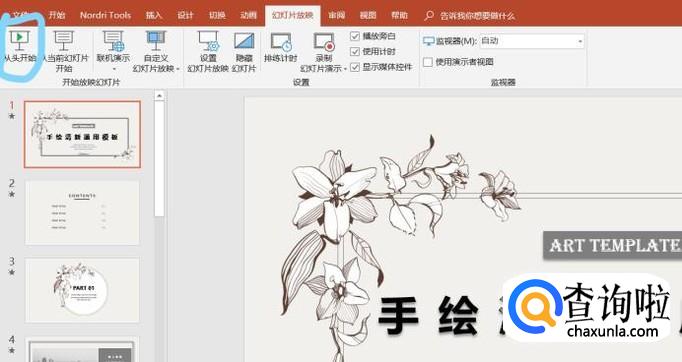The width and height of the screenshot is (682, 362).
Task: Start slideshow from beginning (从头开始)
Action: (20, 47)
